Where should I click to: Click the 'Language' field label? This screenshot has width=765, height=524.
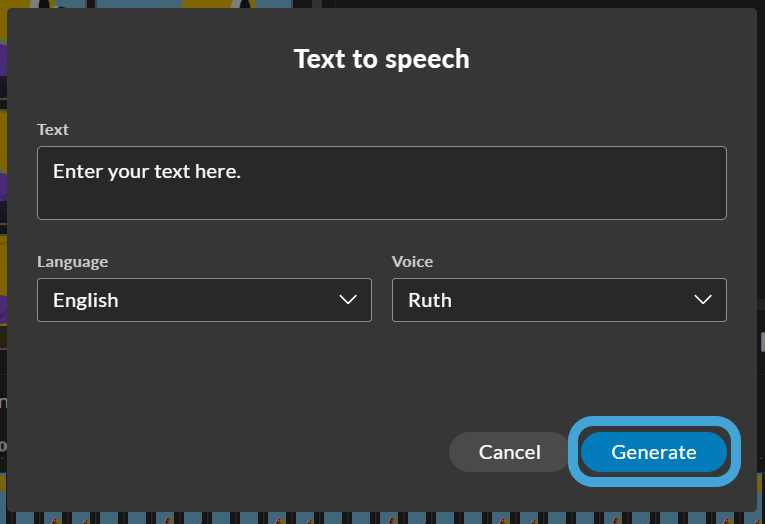coord(73,262)
